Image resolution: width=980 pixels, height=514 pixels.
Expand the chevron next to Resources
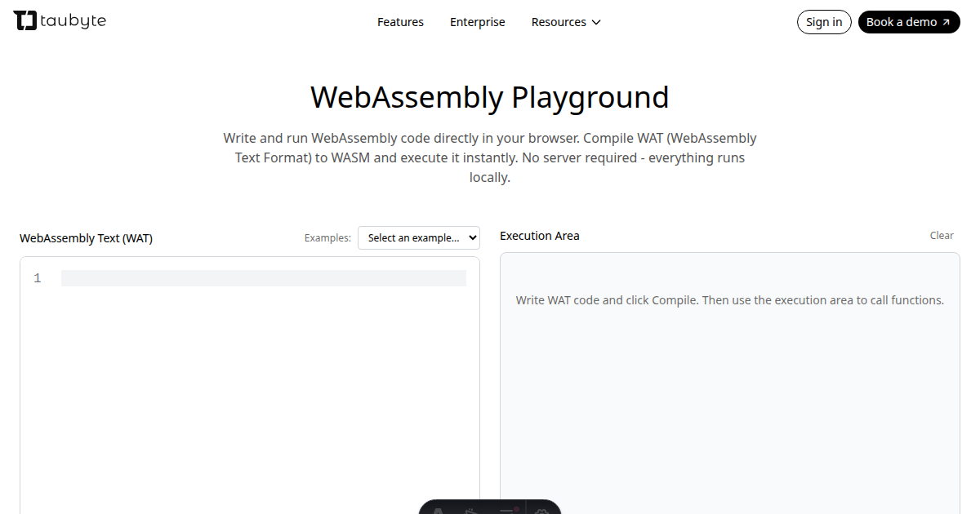click(596, 22)
